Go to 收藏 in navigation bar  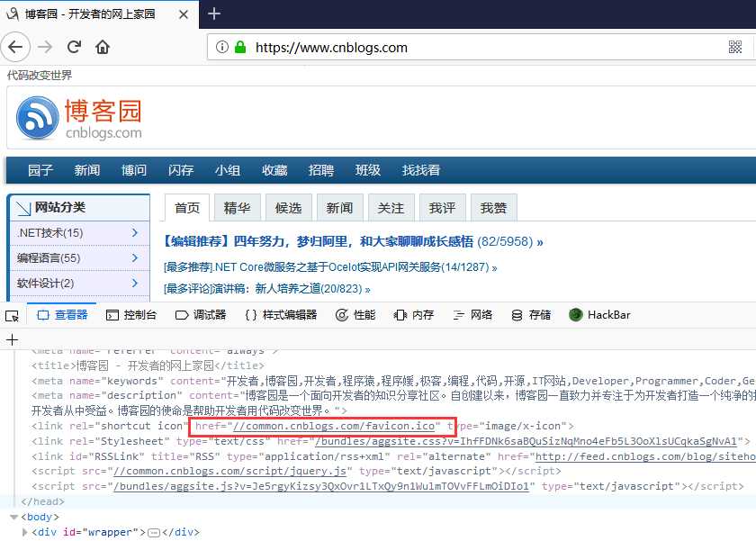point(274,170)
